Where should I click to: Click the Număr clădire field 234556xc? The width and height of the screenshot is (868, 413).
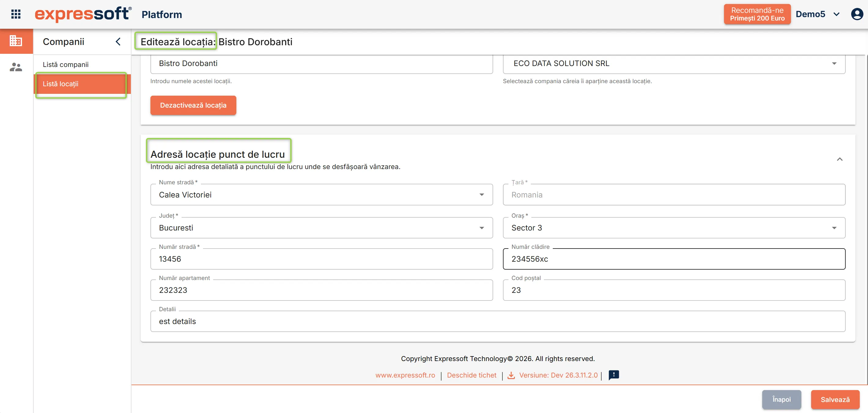click(x=674, y=259)
